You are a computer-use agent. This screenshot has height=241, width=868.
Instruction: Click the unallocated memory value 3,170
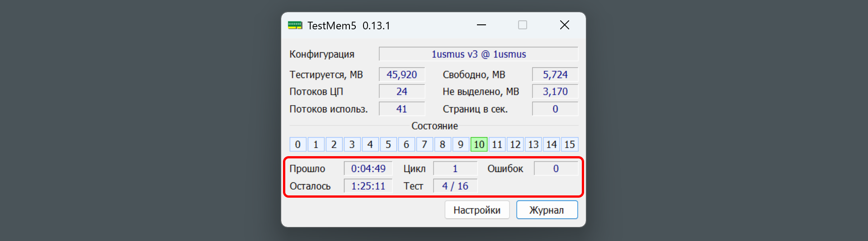[x=555, y=92]
